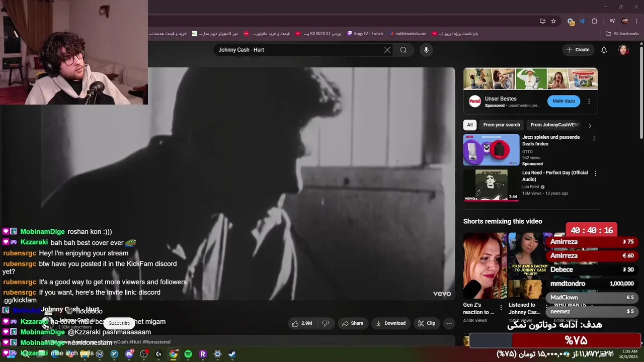This screenshot has height=362, width=644.
Task: Open the Gen Z's reaction short
Action: coord(485,265)
